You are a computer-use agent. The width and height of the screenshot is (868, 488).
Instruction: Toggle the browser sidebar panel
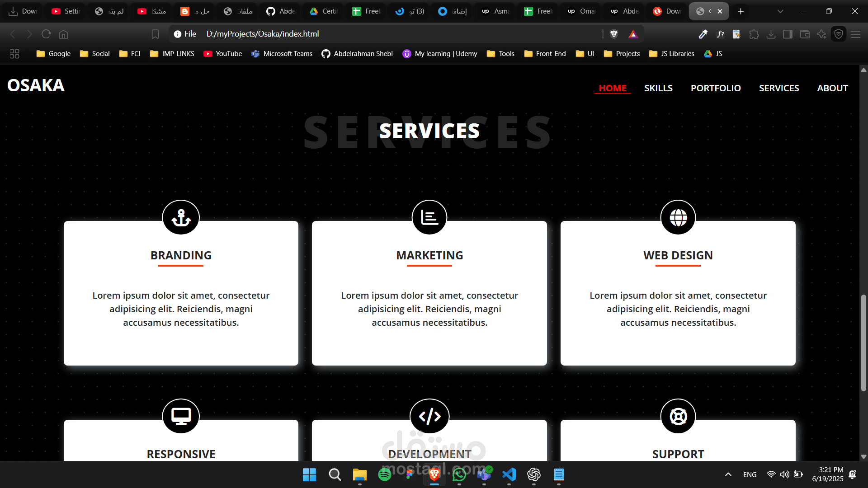788,34
